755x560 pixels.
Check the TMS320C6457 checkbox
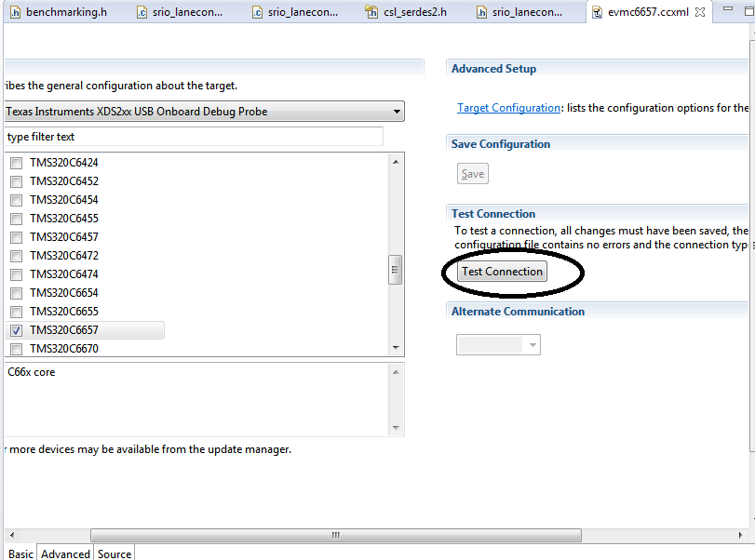17,237
